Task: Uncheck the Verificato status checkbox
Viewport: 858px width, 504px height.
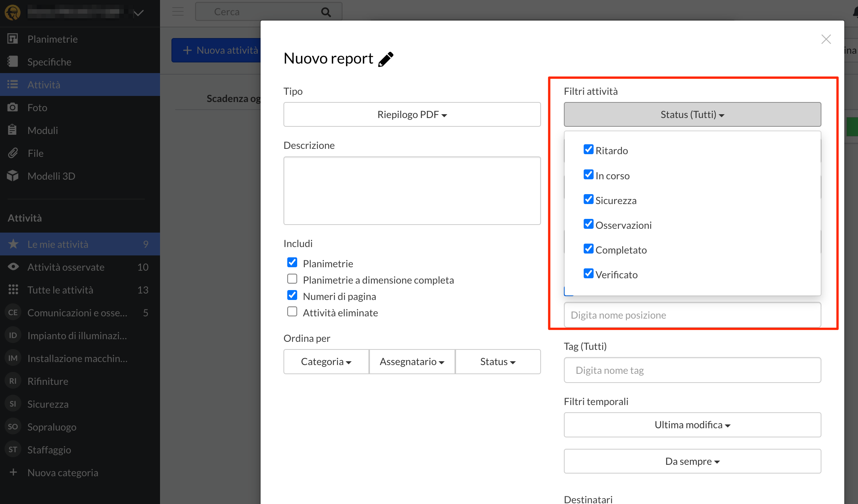Action: point(588,274)
